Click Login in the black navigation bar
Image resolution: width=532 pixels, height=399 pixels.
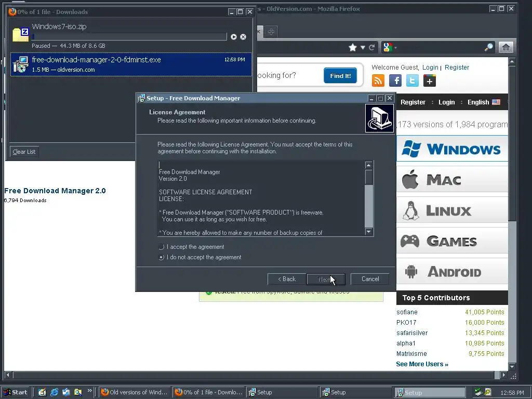point(446,102)
